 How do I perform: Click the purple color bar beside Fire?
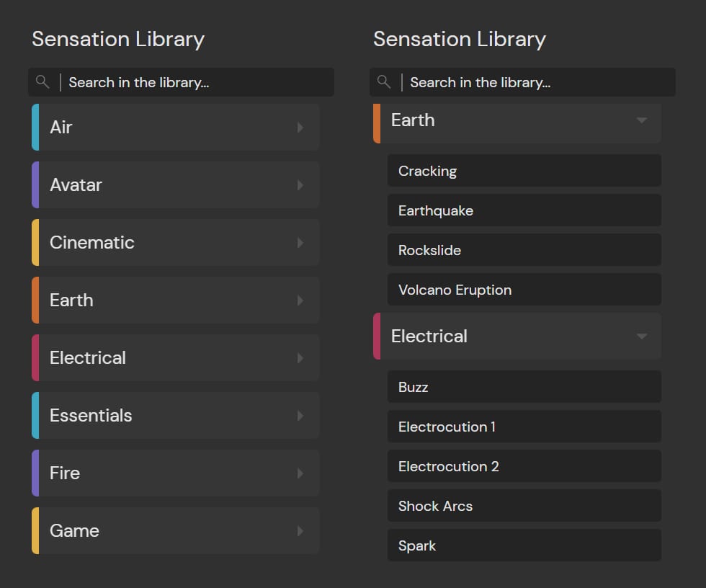point(35,473)
